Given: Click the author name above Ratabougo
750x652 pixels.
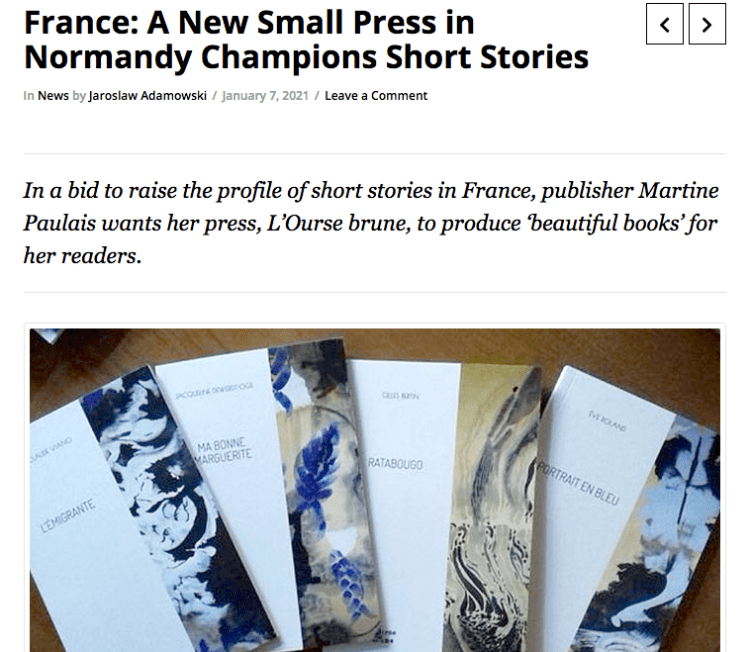Looking at the screenshot, I should point(397,395).
